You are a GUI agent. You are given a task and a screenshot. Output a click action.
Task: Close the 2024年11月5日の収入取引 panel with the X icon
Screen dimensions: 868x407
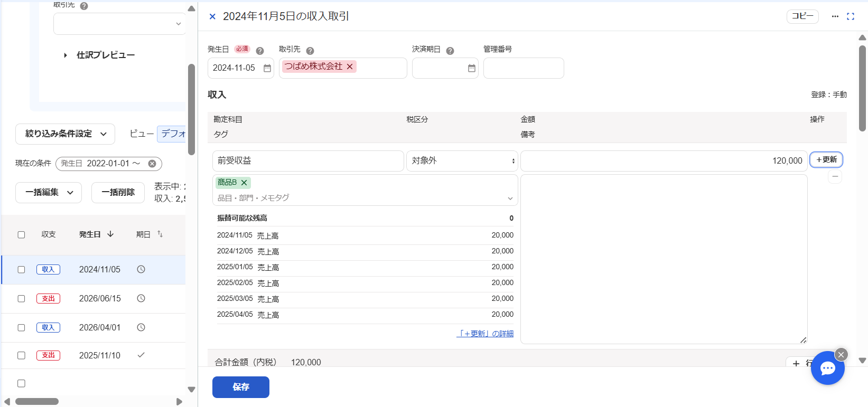[212, 16]
